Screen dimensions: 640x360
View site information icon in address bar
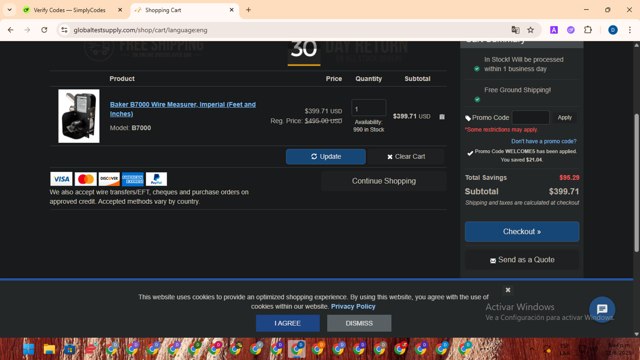pyautogui.click(x=64, y=30)
